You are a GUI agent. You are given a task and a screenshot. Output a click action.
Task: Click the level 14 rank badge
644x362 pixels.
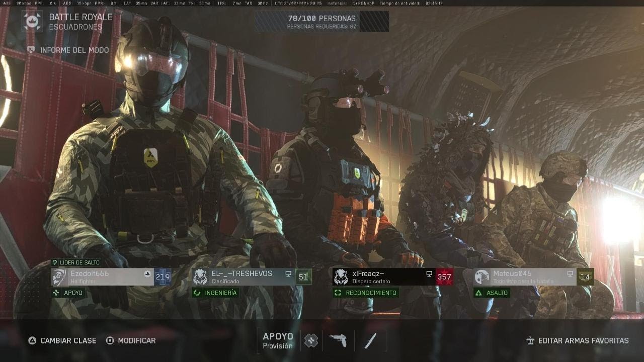click(585, 277)
